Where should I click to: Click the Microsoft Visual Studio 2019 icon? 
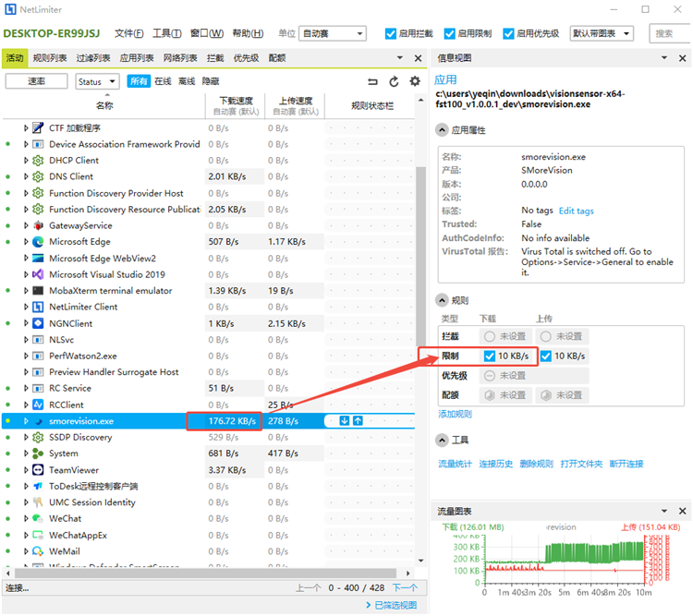point(39,274)
